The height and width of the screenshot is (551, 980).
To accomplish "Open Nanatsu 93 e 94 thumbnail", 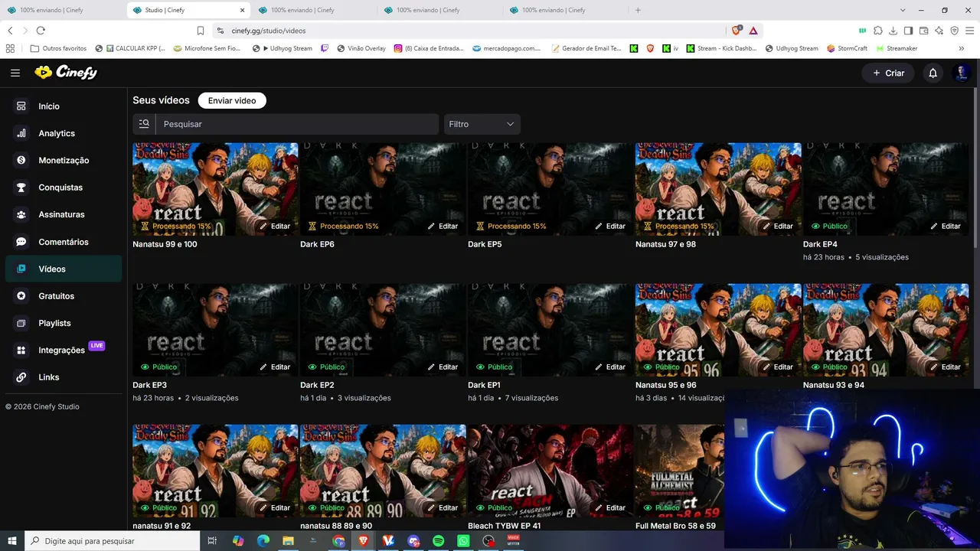I will click(886, 330).
